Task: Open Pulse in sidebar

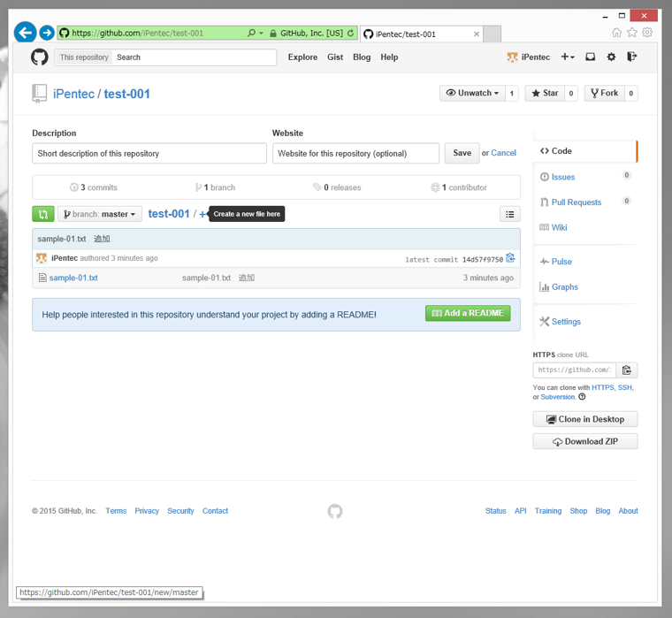Action: 561,262
